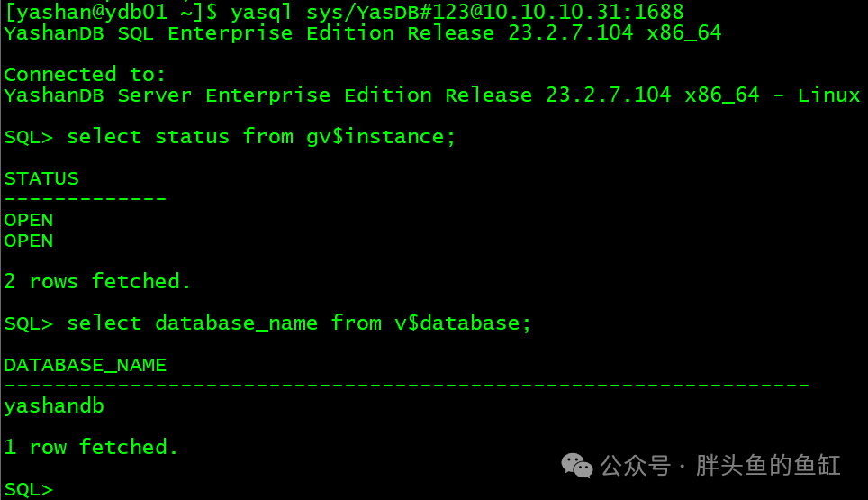Click the yashandb result value

pos(54,406)
